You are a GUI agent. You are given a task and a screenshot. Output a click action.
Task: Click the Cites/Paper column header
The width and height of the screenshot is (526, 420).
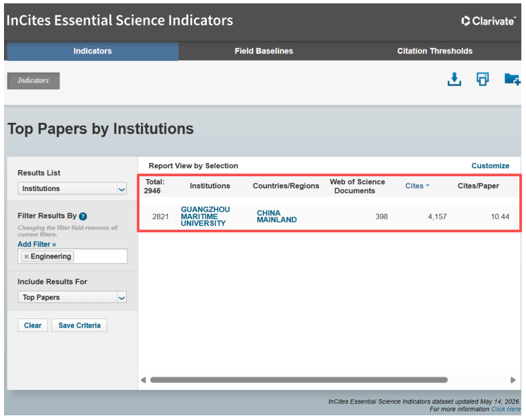[478, 186]
